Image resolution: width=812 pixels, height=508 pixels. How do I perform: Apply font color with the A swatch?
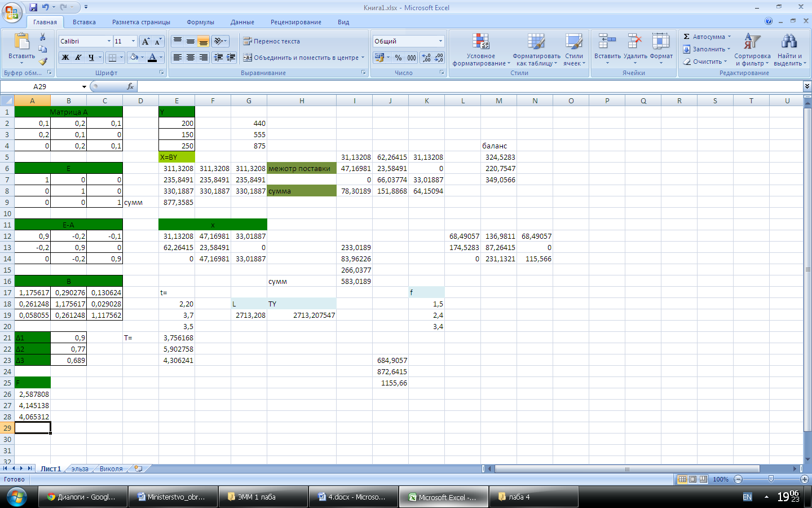coord(152,58)
